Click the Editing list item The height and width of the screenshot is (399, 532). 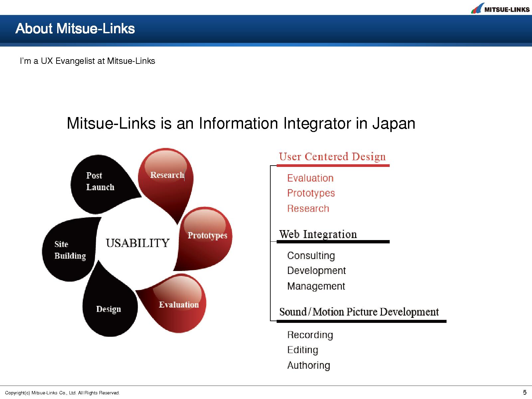point(303,350)
